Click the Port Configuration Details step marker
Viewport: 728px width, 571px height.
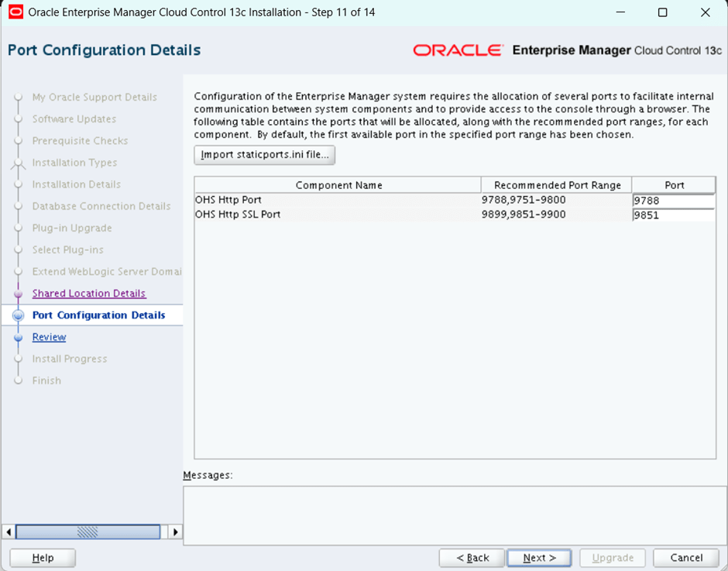tap(19, 315)
